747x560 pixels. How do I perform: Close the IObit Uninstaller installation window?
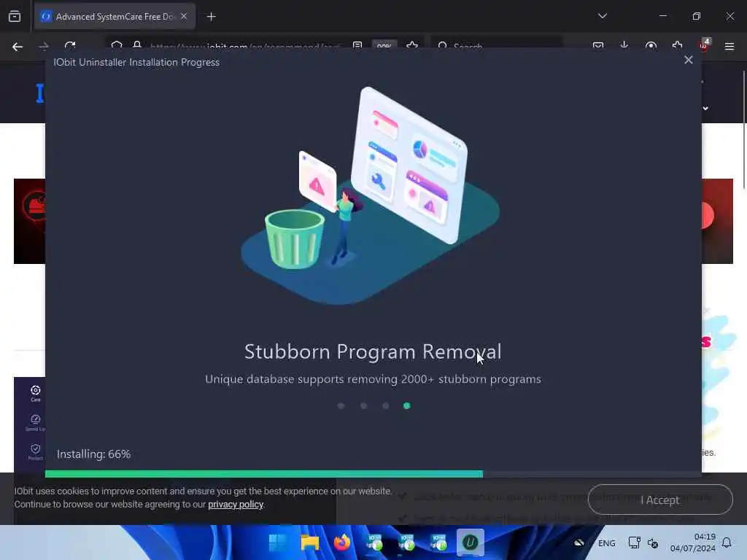pyautogui.click(x=688, y=60)
